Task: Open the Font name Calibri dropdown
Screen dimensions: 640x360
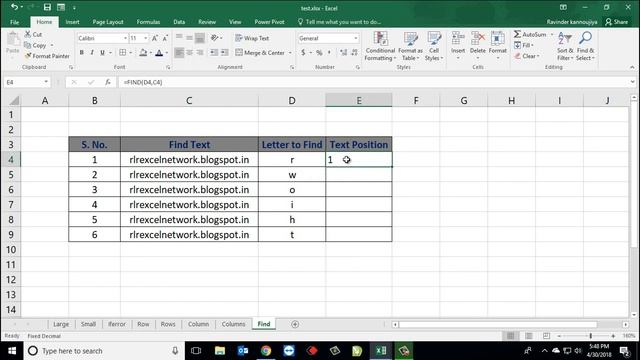Action: [x=125, y=38]
